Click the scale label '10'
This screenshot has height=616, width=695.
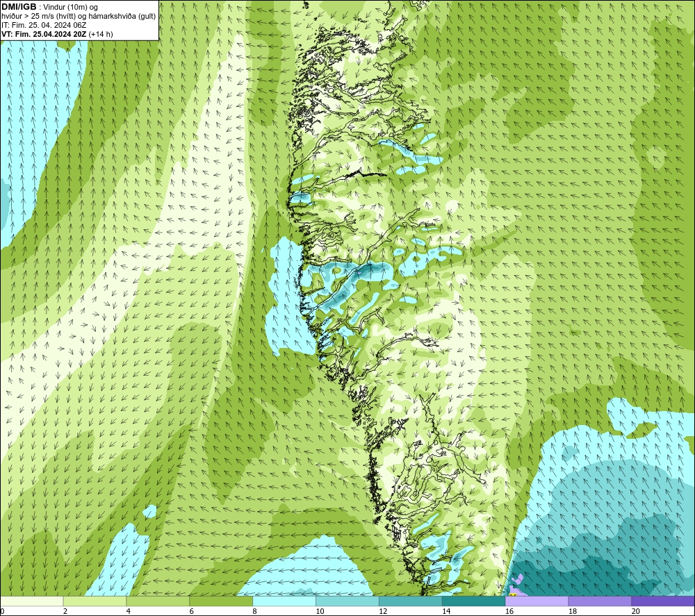click(320, 611)
